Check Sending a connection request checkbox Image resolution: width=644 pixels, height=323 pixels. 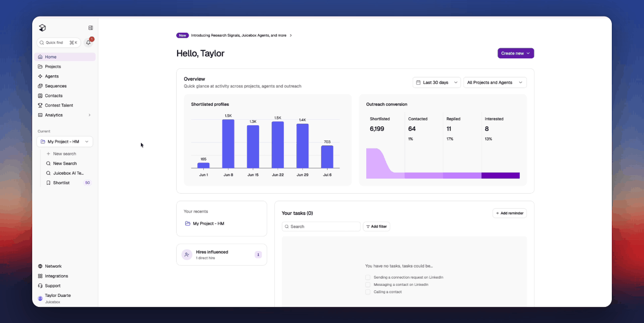(x=368, y=277)
